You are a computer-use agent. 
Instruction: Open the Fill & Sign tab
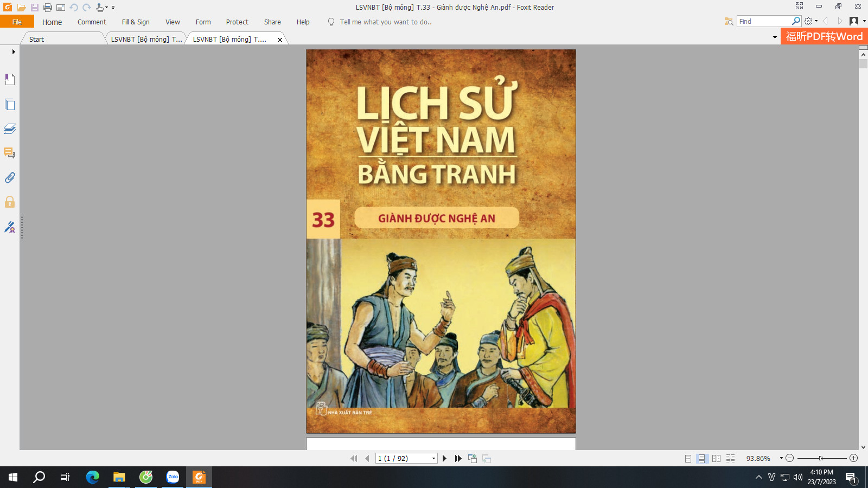tap(136, 22)
